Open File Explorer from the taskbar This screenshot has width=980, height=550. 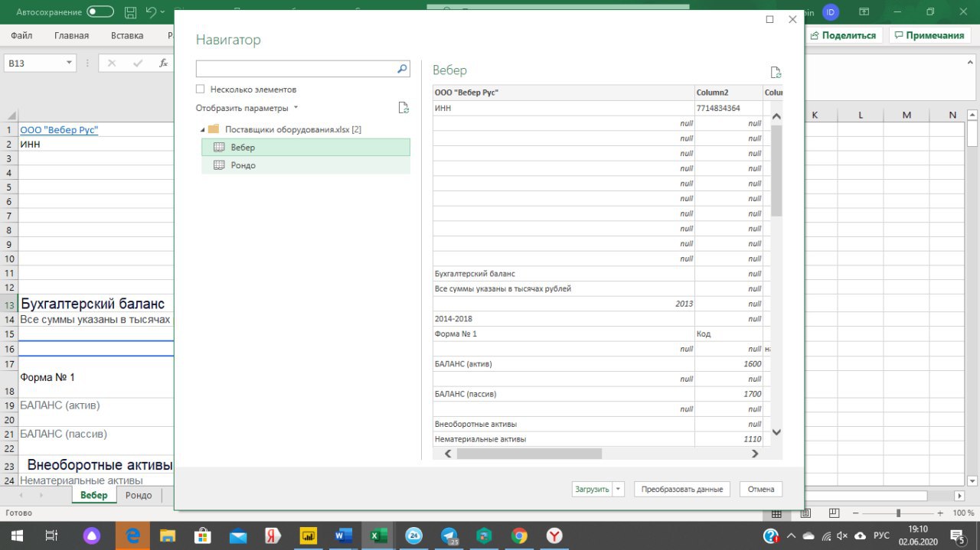pos(168,535)
